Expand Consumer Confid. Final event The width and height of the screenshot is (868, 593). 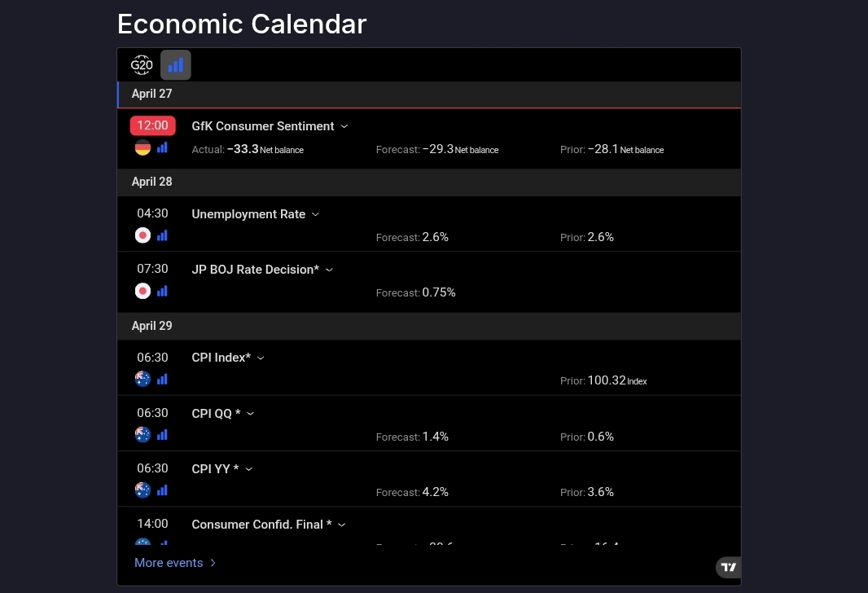pyautogui.click(x=342, y=525)
